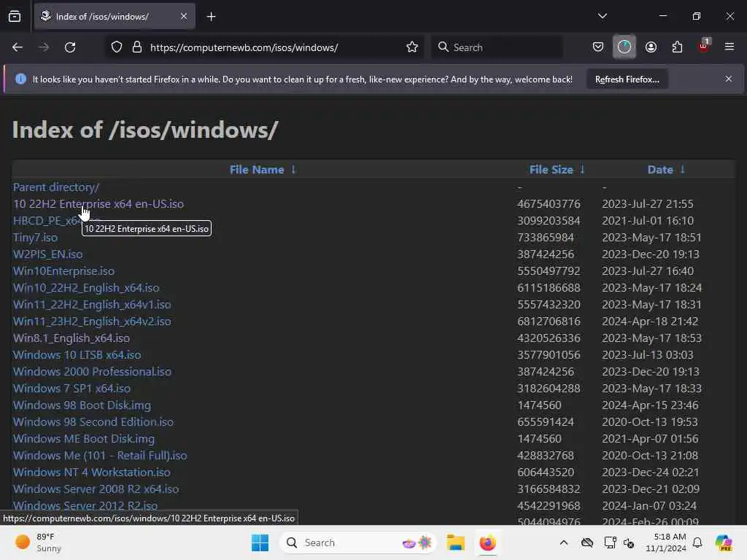Show hidden system tray icons

click(x=564, y=542)
